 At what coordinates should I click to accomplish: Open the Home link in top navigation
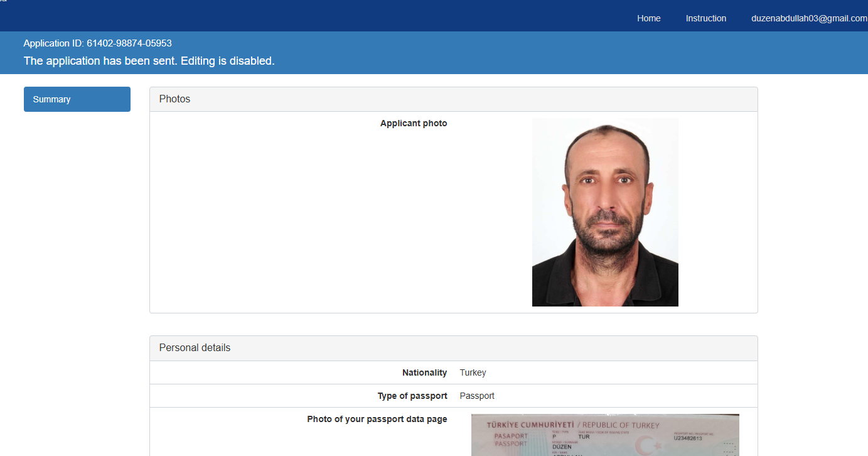[x=648, y=18]
